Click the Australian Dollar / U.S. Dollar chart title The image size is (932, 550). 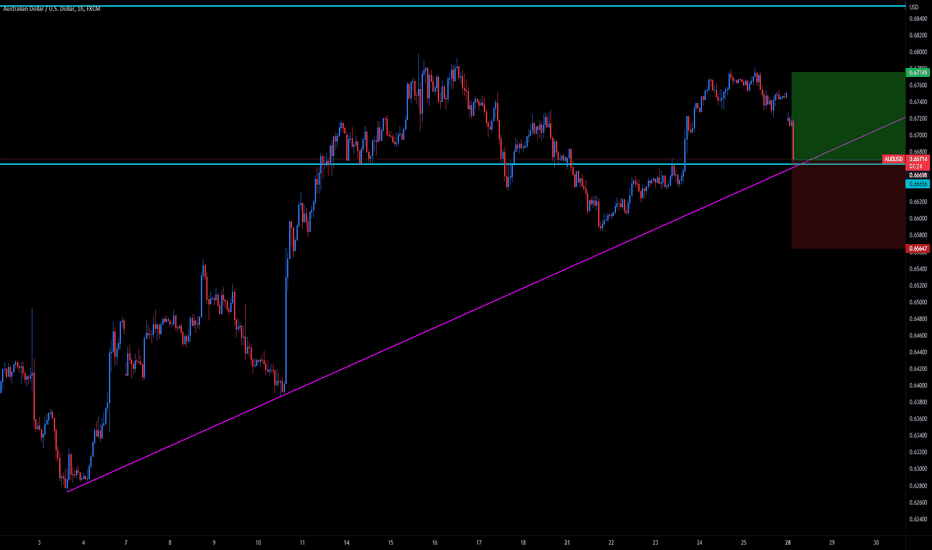pyautogui.click(x=52, y=9)
